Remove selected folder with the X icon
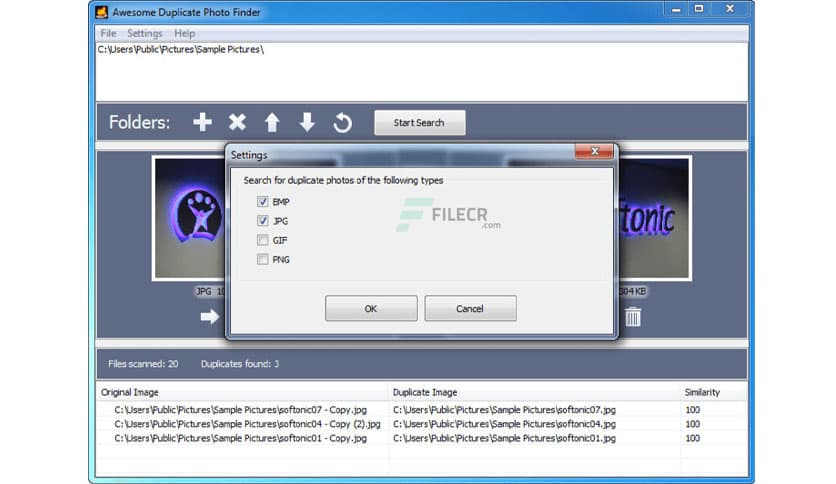The image size is (836, 484). click(237, 122)
